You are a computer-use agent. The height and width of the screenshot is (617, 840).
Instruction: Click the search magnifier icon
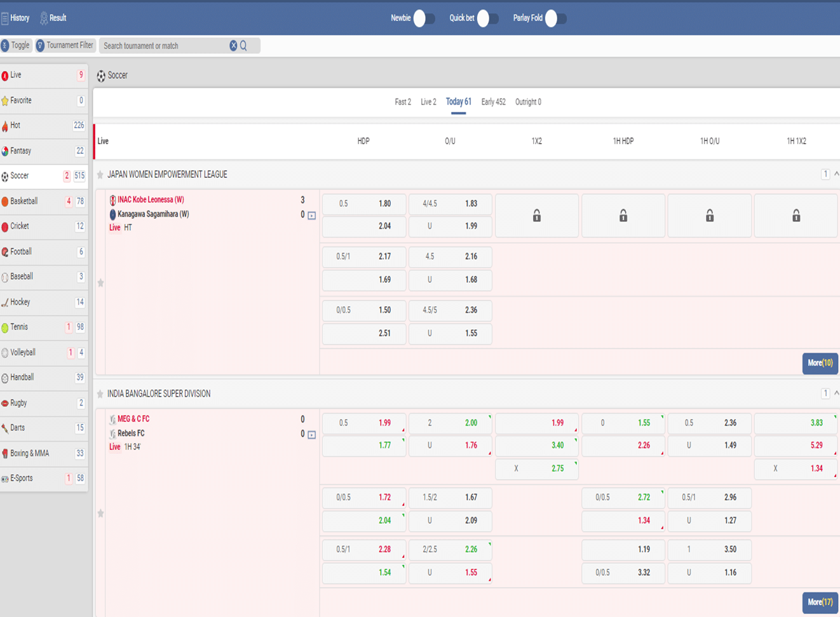point(243,46)
